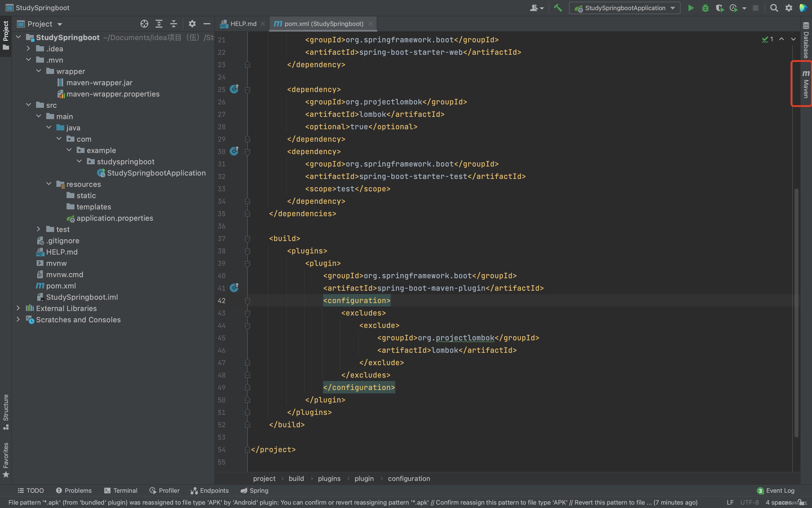This screenshot has width=812, height=508.
Task: Open Project panel options gear
Action: point(192,24)
